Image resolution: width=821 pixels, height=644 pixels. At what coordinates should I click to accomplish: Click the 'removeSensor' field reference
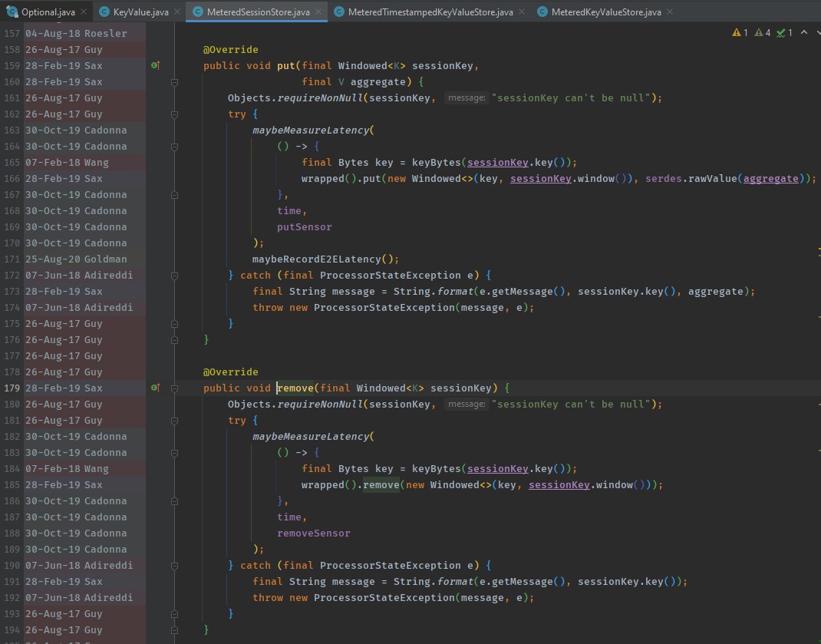coord(314,533)
